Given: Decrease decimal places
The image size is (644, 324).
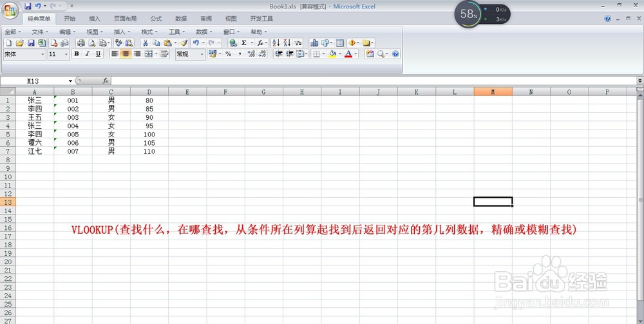Looking at the screenshot, I should [263, 54].
